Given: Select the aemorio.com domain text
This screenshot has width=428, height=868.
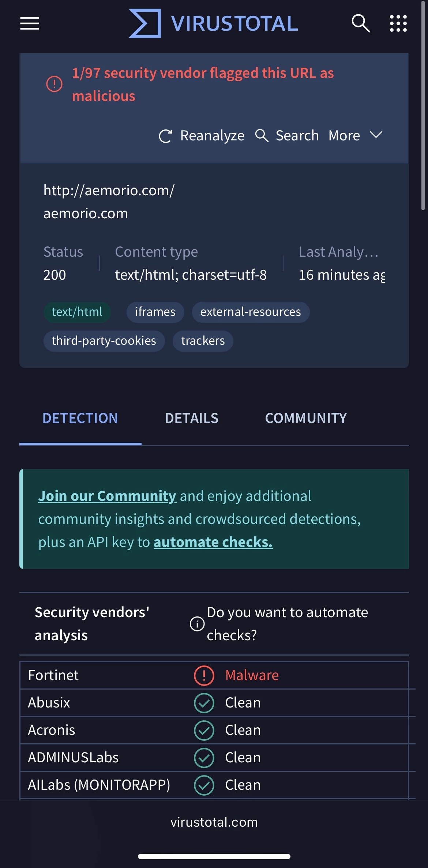Looking at the screenshot, I should click(x=86, y=213).
